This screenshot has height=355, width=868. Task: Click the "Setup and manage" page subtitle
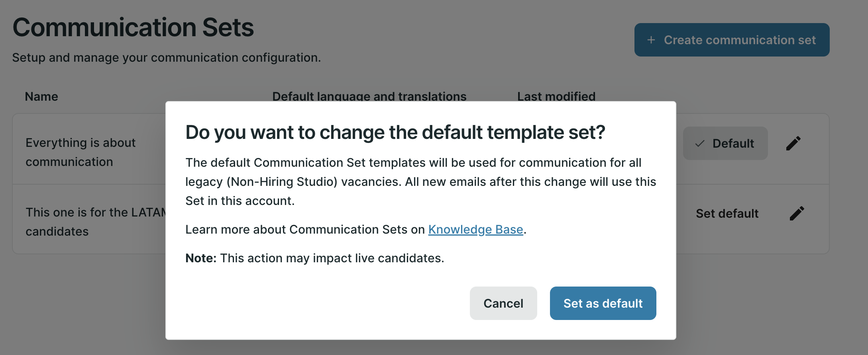tap(166, 58)
